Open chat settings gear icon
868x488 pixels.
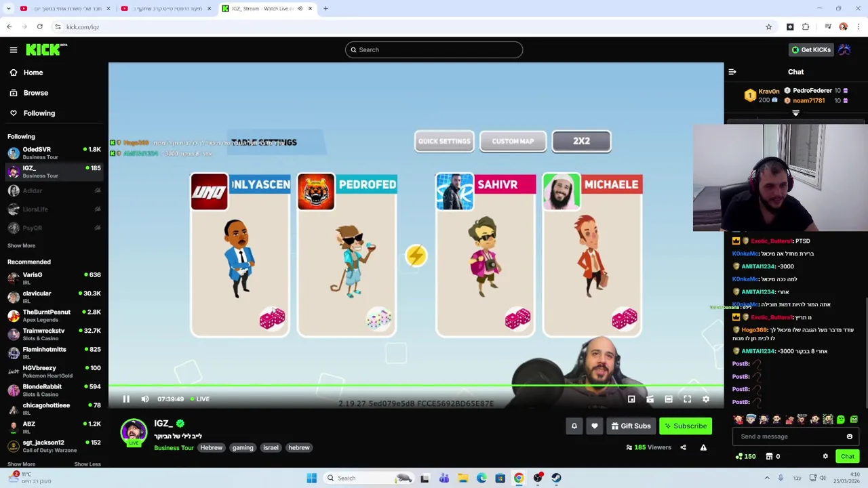point(825,457)
